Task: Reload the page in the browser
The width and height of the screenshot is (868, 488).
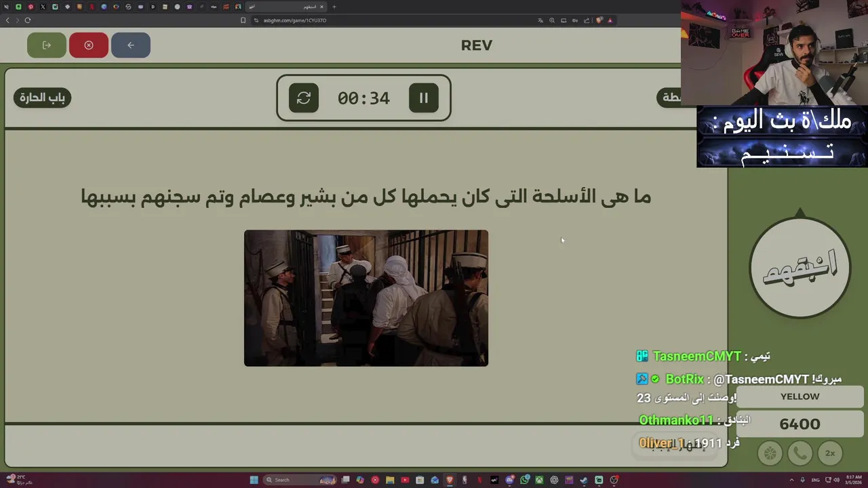Action: pos(28,20)
